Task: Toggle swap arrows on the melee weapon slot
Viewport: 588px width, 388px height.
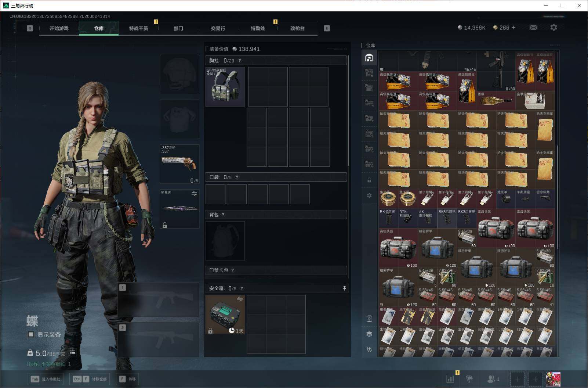Action: tap(194, 193)
